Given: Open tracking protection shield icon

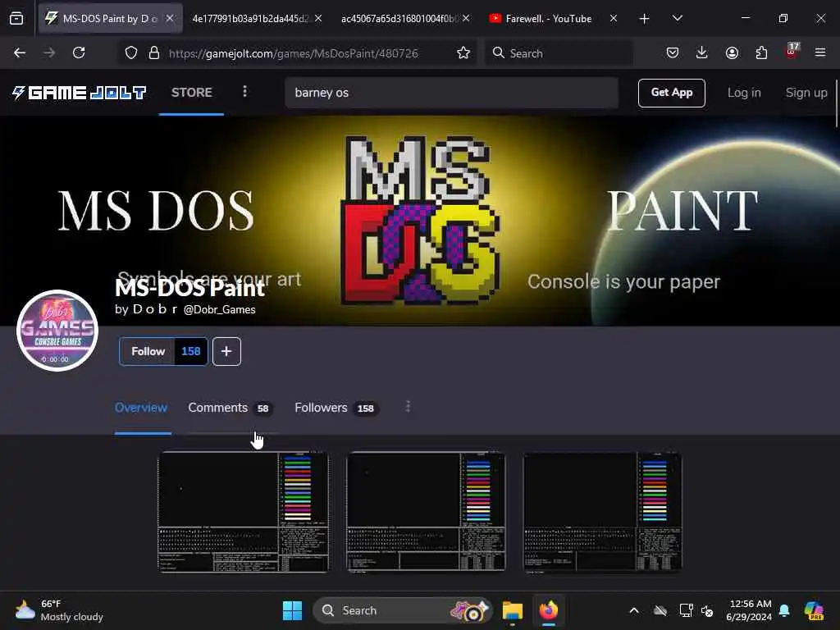Looking at the screenshot, I should [x=131, y=53].
